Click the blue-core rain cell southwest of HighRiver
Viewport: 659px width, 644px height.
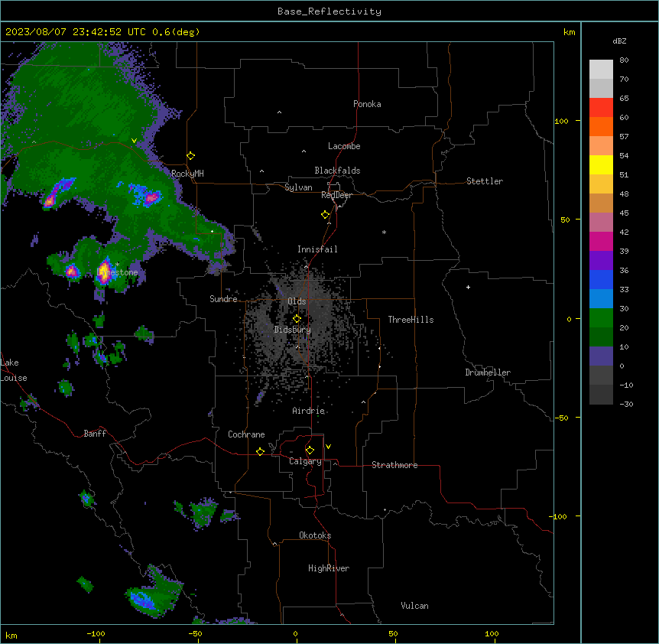pos(142,599)
